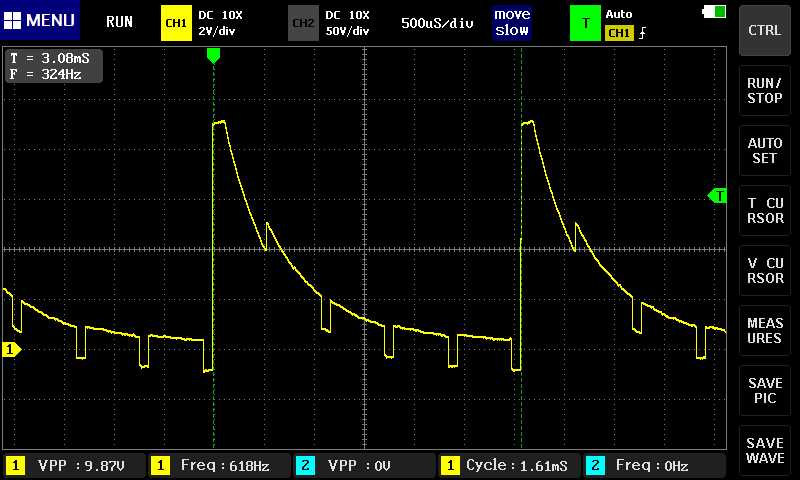This screenshot has height=480, width=800.
Task: Check the battery level icon
Action: coord(714,11)
